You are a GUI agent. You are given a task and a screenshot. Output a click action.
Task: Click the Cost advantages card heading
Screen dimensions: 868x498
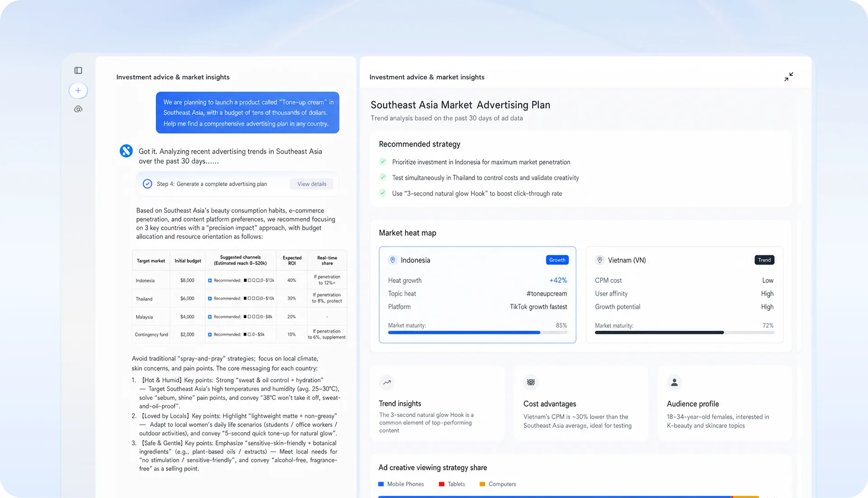(x=550, y=404)
